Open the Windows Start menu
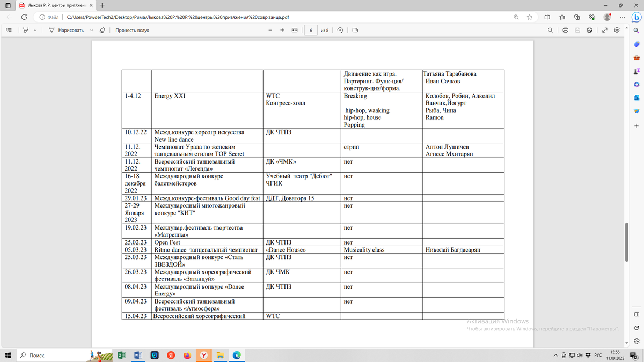This screenshot has width=644, height=362. click(9, 355)
